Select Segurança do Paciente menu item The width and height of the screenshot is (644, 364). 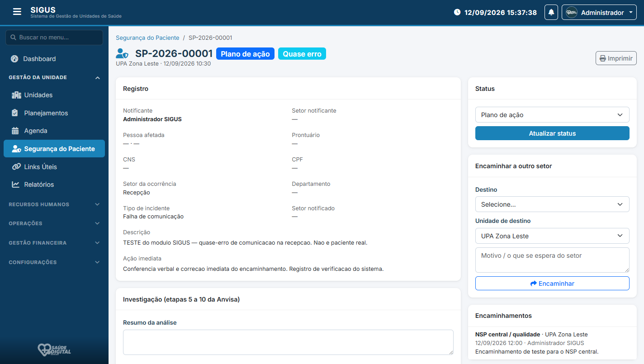[x=54, y=149]
